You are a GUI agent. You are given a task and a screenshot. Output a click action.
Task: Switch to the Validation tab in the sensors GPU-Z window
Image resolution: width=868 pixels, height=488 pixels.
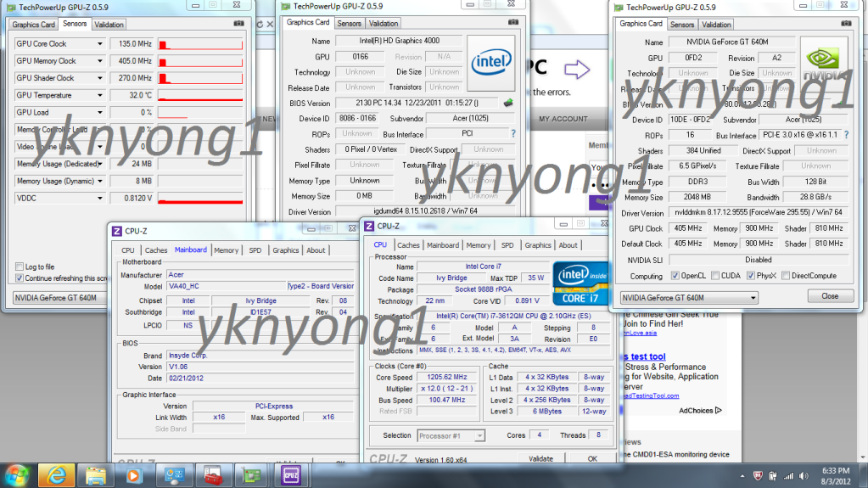coord(109,25)
